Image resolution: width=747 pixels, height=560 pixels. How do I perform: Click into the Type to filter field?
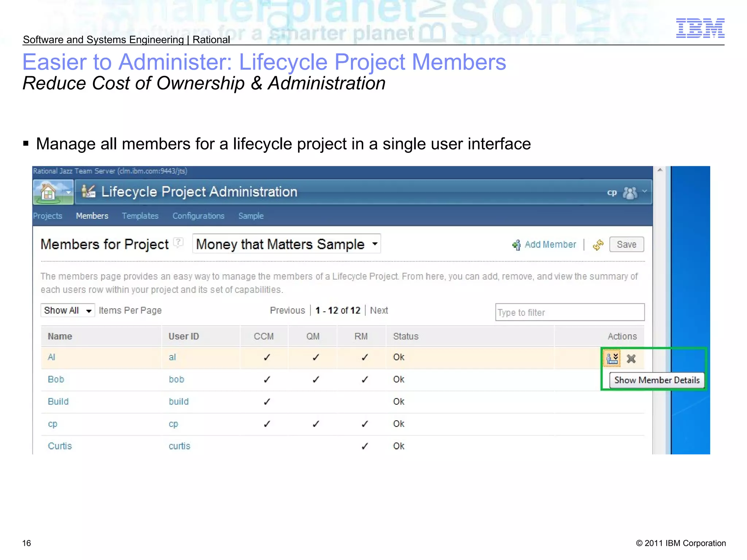coord(570,312)
